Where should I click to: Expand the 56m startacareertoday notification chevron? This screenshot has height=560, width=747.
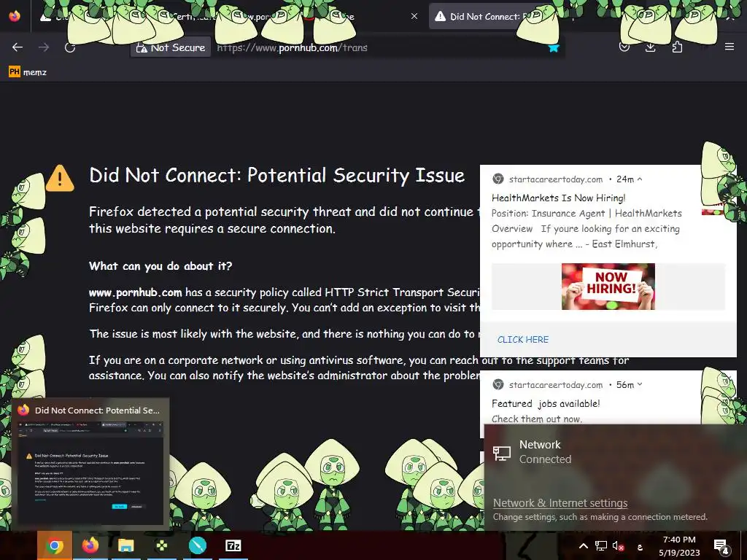[639, 384]
